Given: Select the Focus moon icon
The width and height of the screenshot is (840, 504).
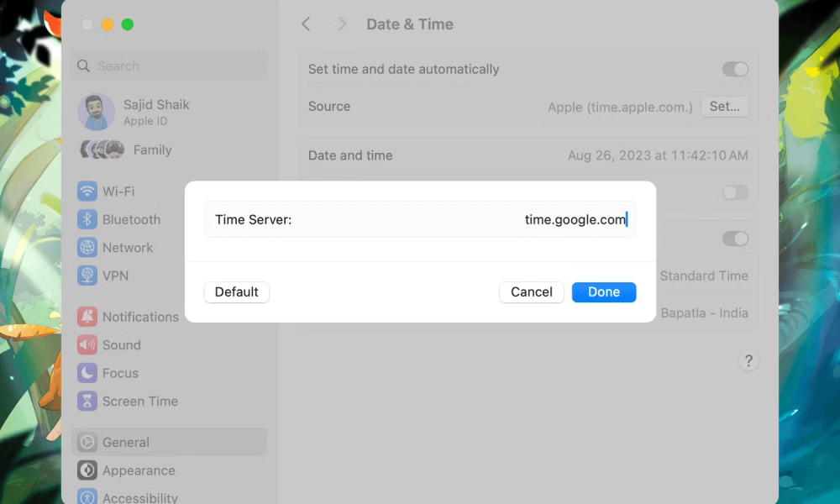Looking at the screenshot, I should point(87,373).
